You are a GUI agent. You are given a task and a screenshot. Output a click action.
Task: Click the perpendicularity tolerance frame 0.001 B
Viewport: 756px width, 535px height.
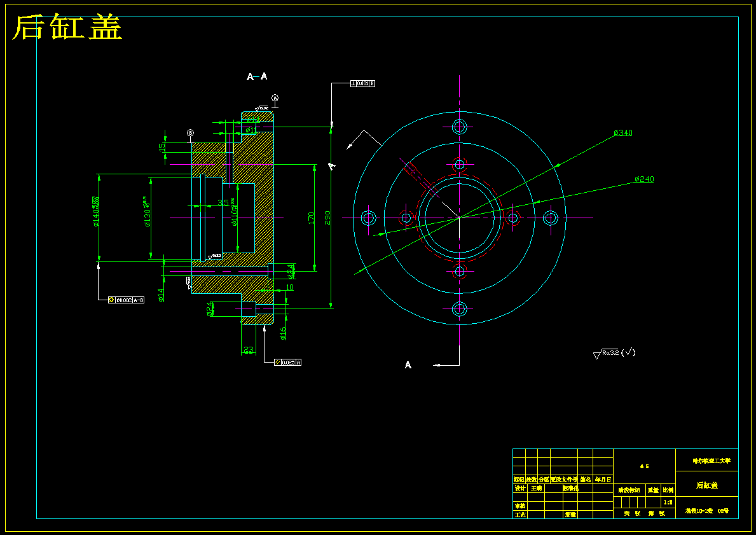tap(362, 83)
